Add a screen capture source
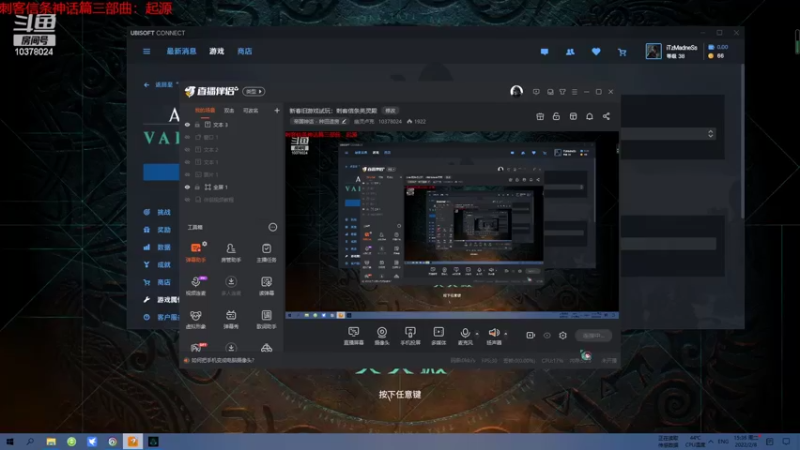 pos(354,336)
